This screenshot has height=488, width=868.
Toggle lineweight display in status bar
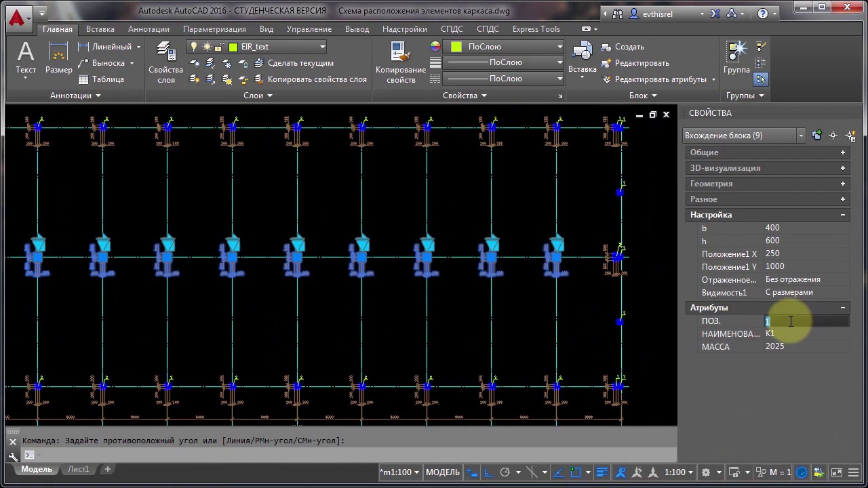coord(601,472)
